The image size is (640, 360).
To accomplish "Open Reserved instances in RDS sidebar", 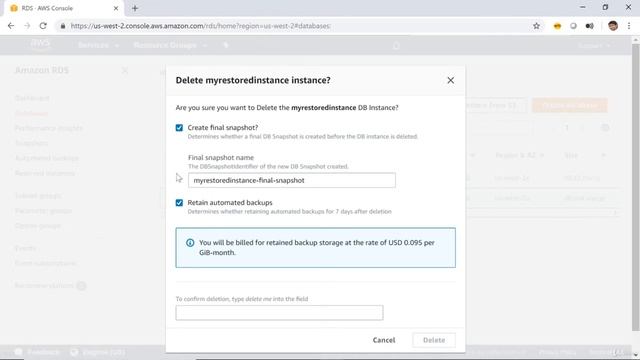I will [x=44, y=173].
